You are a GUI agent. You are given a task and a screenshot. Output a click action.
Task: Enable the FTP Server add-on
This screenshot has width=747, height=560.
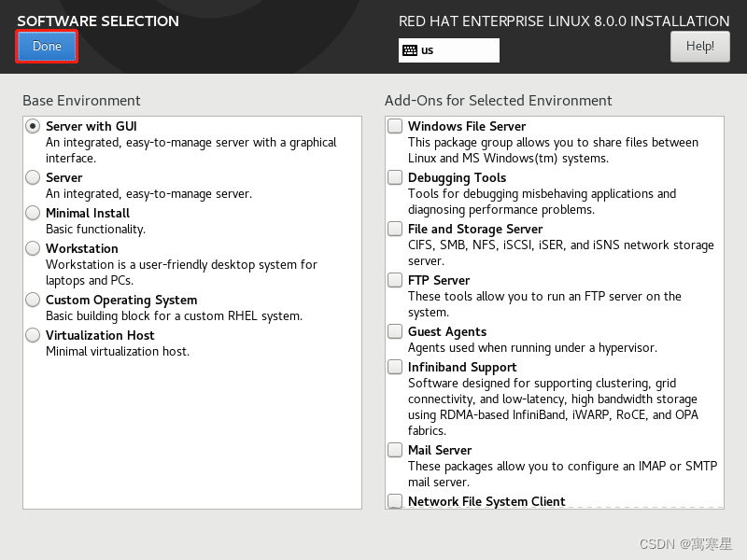[x=395, y=280]
